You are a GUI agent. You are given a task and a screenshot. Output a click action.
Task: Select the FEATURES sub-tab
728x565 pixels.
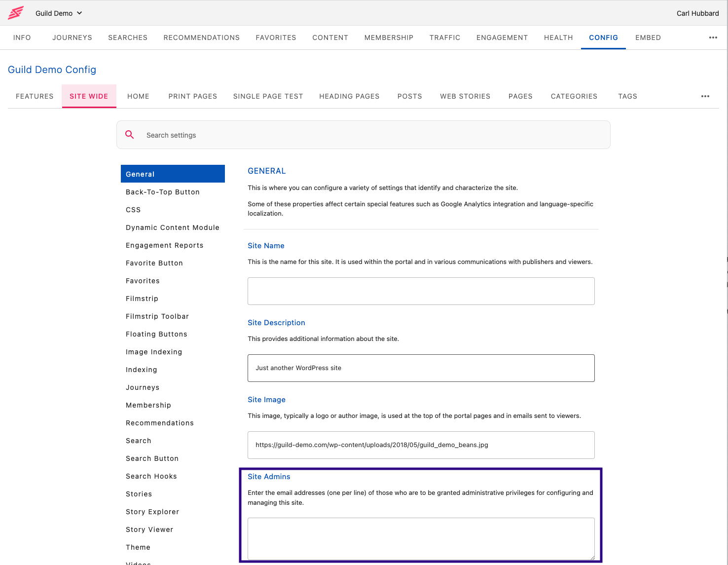[x=34, y=96]
